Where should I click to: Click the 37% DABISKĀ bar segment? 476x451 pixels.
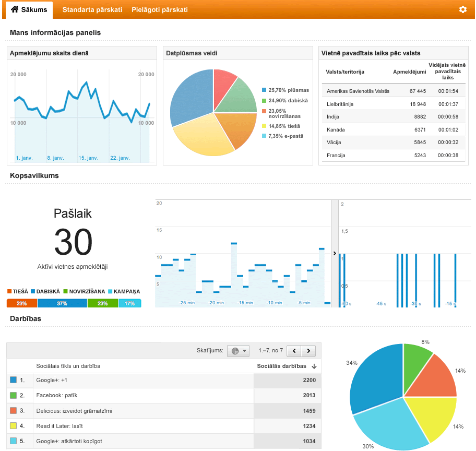[62, 303]
